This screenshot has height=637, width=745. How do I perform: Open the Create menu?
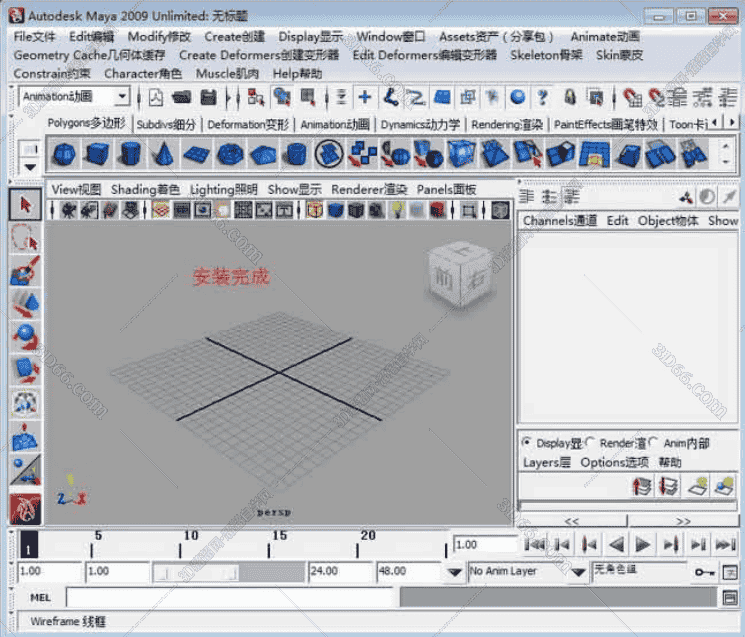pyautogui.click(x=234, y=37)
